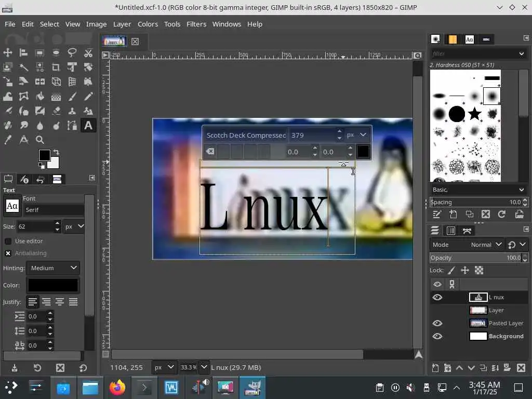Open the Colors menu
This screenshot has width=532, height=399.
pos(148,24)
